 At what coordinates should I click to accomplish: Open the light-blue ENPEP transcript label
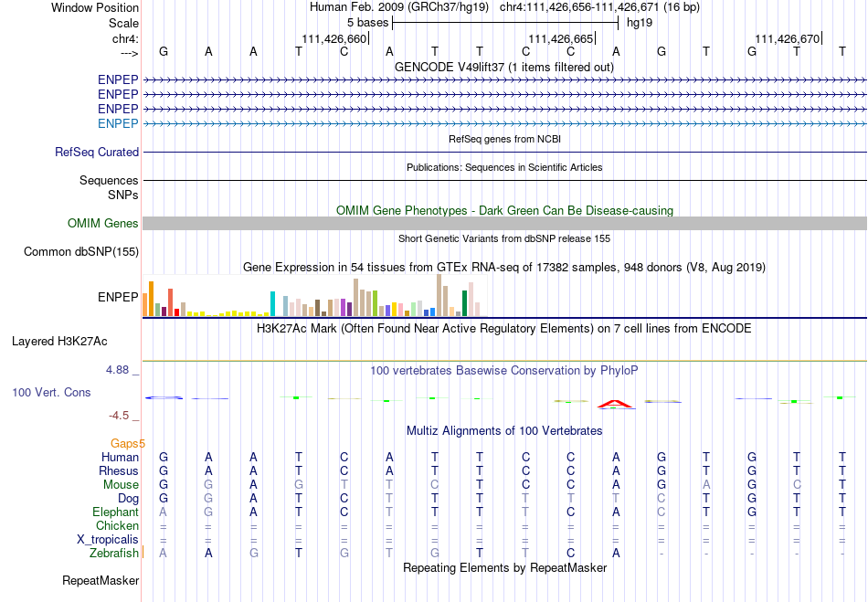(118, 123)
